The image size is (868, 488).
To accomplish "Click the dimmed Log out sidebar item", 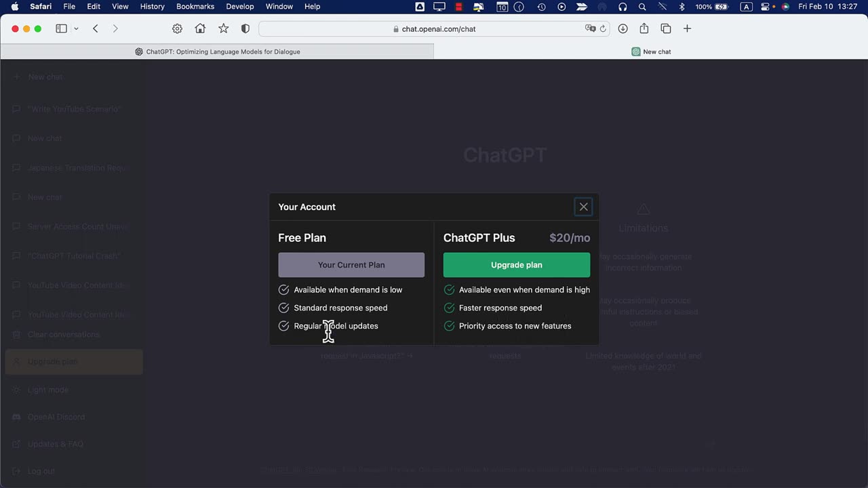I will [x=74, y=471].
